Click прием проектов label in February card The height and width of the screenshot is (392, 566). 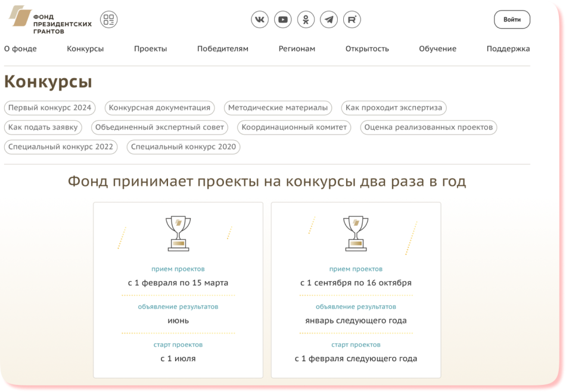point(178,269)
